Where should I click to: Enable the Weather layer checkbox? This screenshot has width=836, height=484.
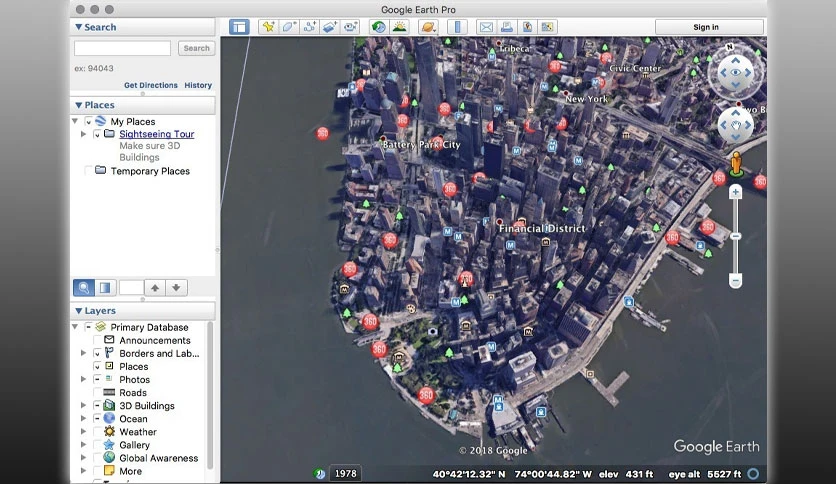(x=97, y=431)
